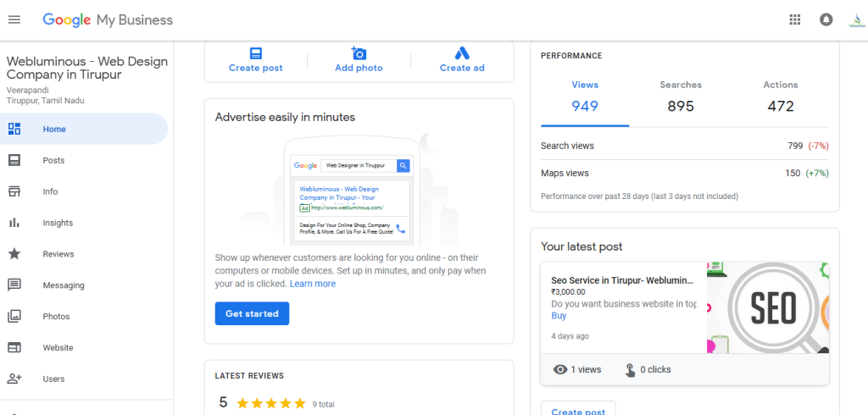Click the Info storefront icon
Screen dimensions: 868x415
coord(14,191)
